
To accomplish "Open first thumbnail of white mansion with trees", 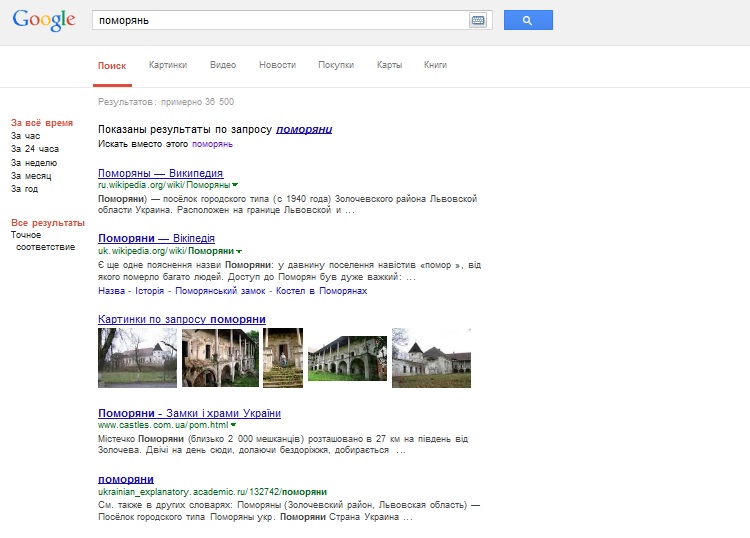I will pyautogui.click(x=137, y=358).
